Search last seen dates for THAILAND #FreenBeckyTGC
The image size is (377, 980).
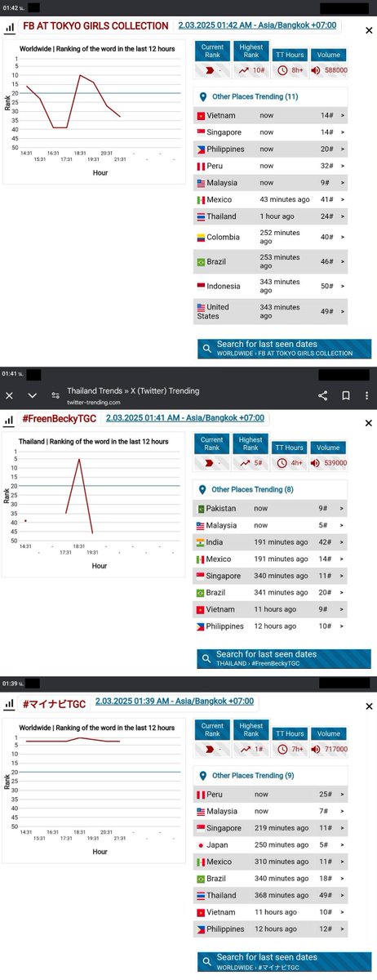pyautogui.click(x=284, y=658)
